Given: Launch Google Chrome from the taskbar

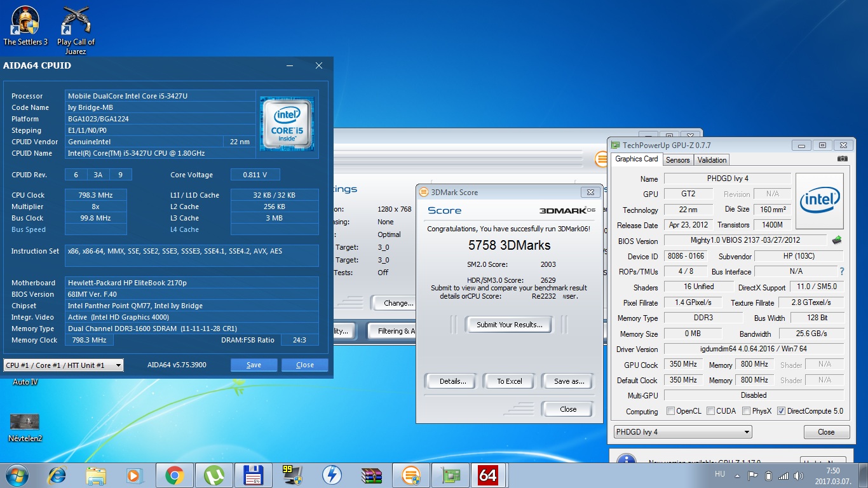Looking at the screenshot, I should click(174, 475).
